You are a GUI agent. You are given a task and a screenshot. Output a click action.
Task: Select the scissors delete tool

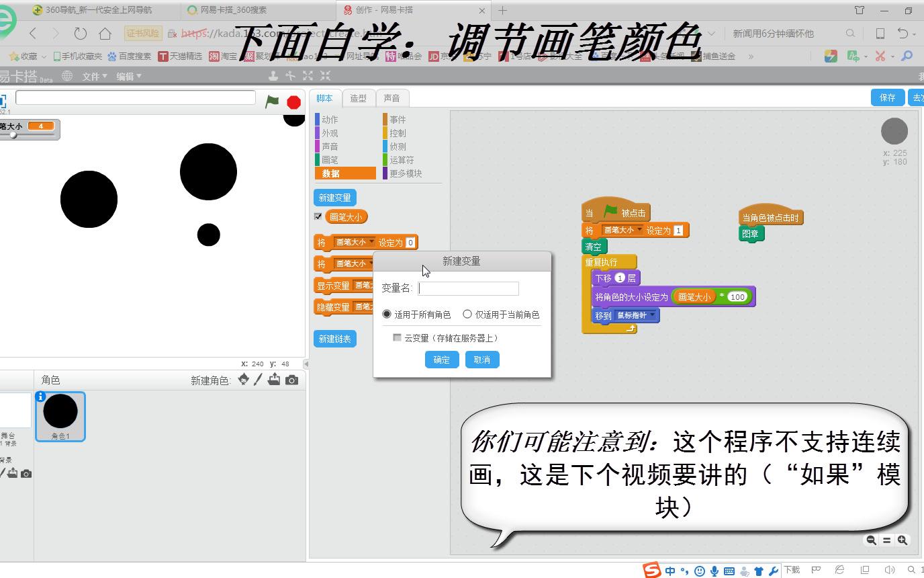[x=290, y=76]
